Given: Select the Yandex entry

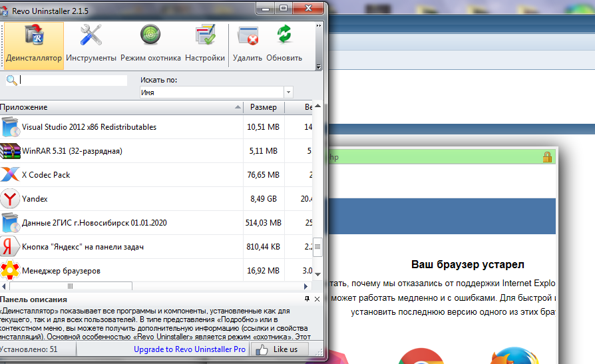Looking at the screenshot, I should click(156, 198).
